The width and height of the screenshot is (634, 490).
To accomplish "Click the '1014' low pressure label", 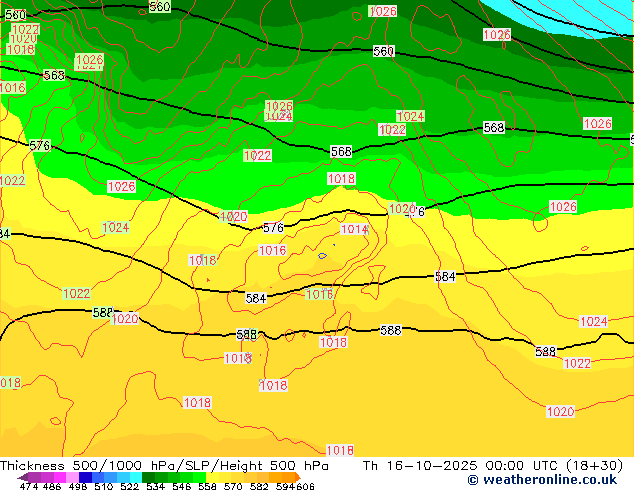I will pos(355,229).
